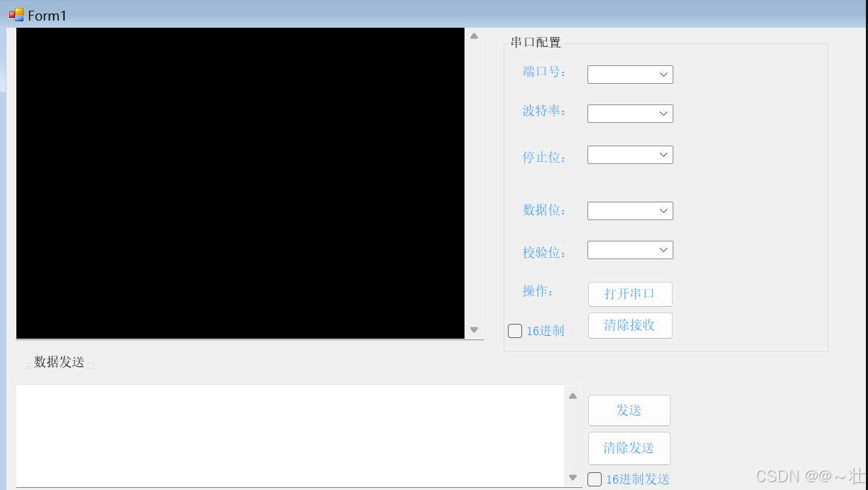
Task: Open the 端口号 port dropdown
Action: pos(630,75)
